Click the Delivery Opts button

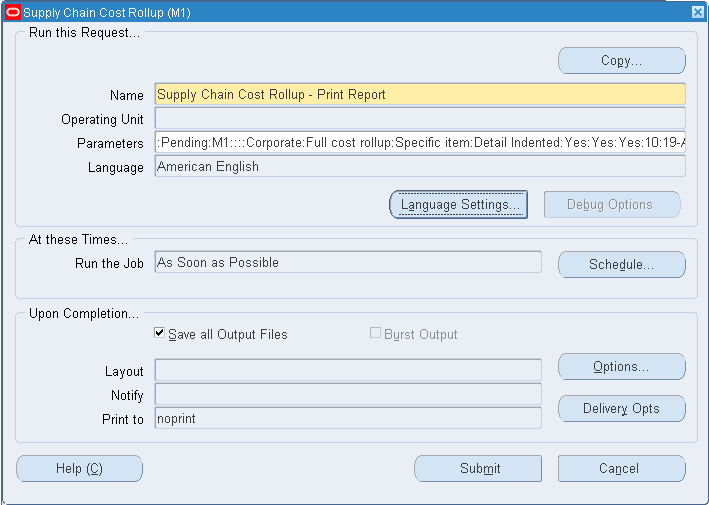pyautogui.click(x=622, y=409)
